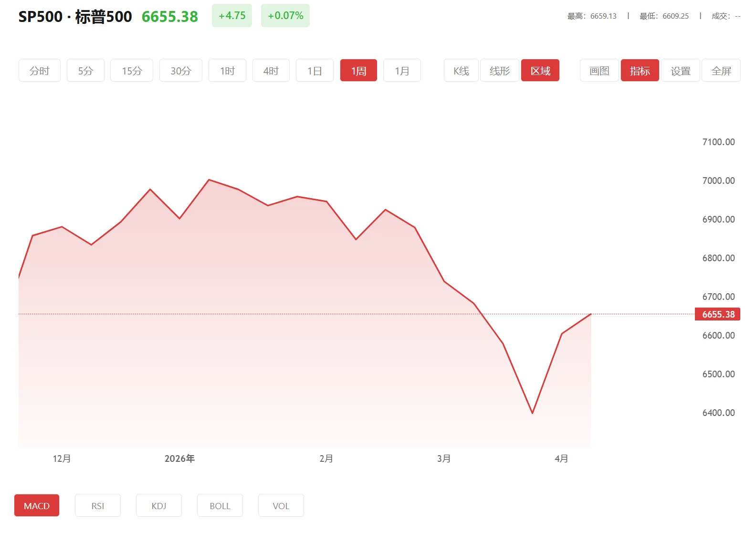The image size is (756, 533).
Task: Select the 分时 intraday timeframe
Action: pyautogui.click(x=40, y=71)
